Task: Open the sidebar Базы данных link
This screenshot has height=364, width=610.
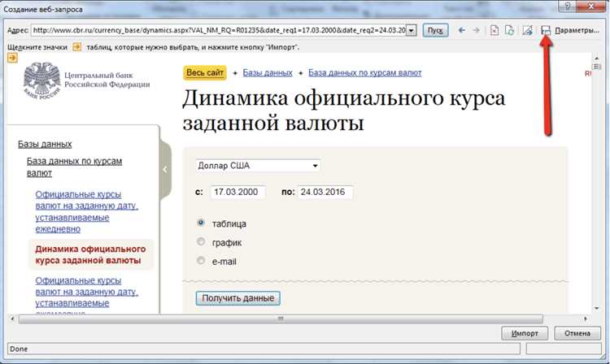Action: point(45,144)
